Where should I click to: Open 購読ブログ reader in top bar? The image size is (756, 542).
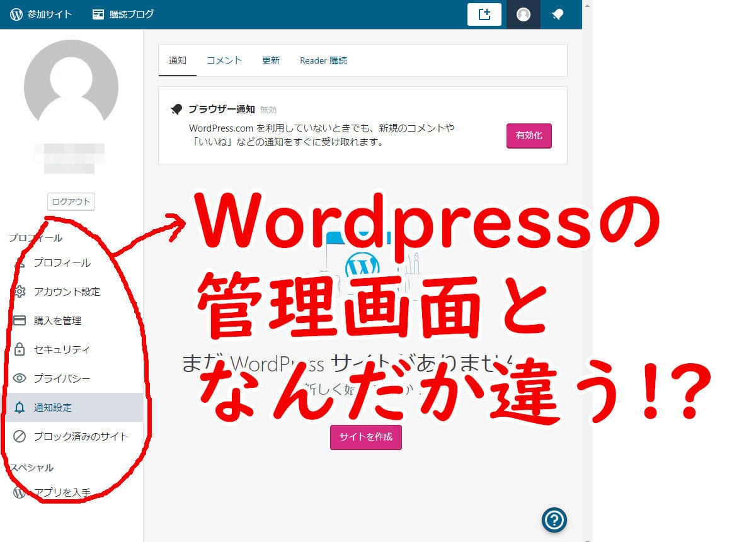[123, 14]
